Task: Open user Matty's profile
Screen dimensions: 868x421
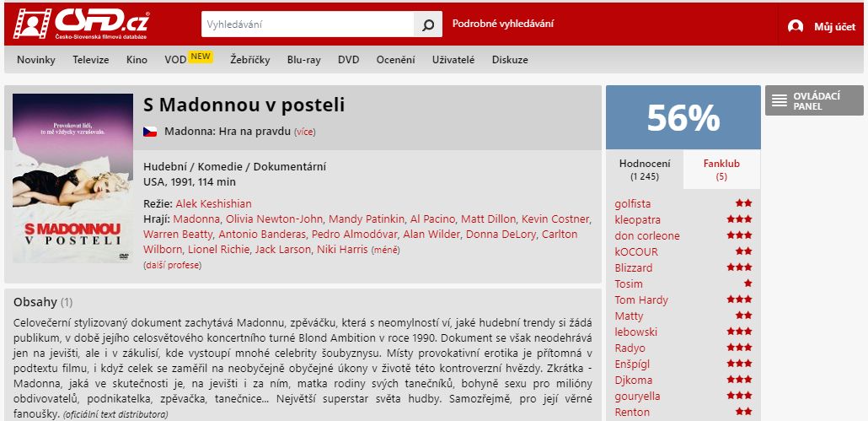Action: (629, 316)
